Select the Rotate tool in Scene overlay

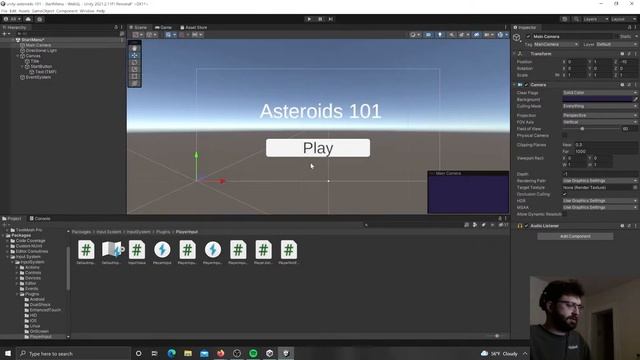[x=134, y=62]
